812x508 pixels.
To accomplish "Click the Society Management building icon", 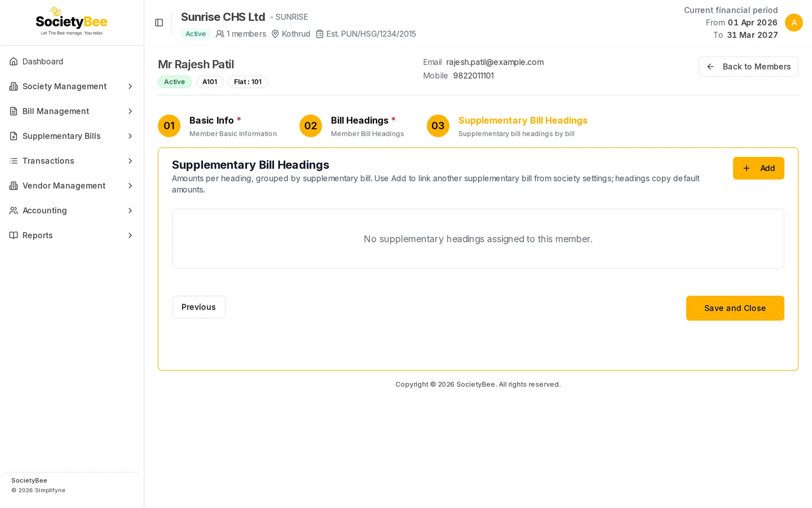I will coord(14,86).
